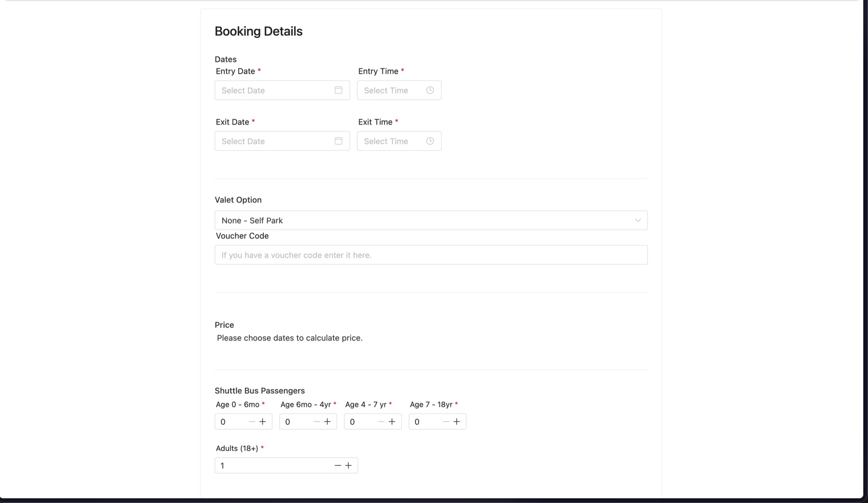Screen dimensions: 868x503
Task: Increase Age 7 - 18yr passenger count
Action: 457,422
